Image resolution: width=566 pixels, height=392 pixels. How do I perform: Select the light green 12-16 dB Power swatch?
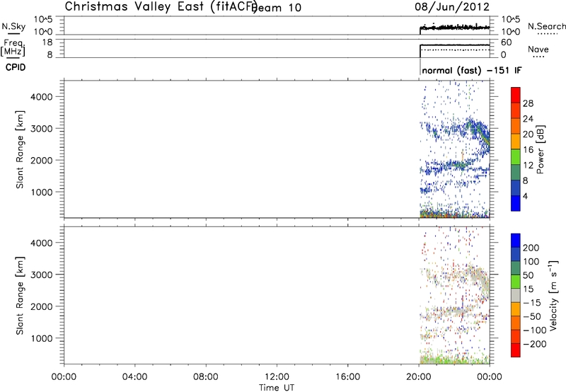tap(516, 156)
